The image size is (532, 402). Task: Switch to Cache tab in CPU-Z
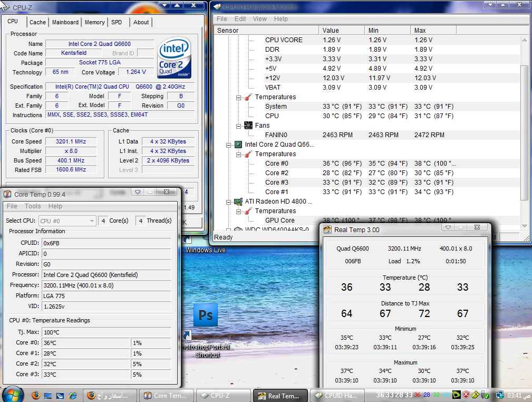37,22
